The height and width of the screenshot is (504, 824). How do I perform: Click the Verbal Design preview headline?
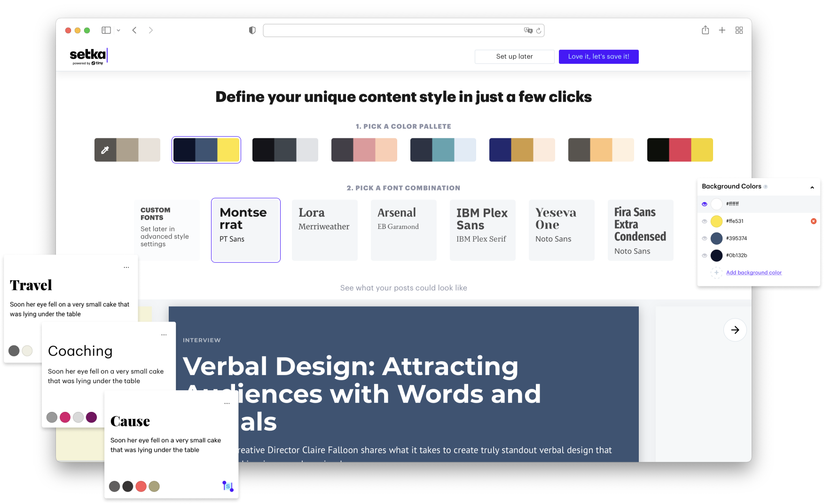coord(362,394)
